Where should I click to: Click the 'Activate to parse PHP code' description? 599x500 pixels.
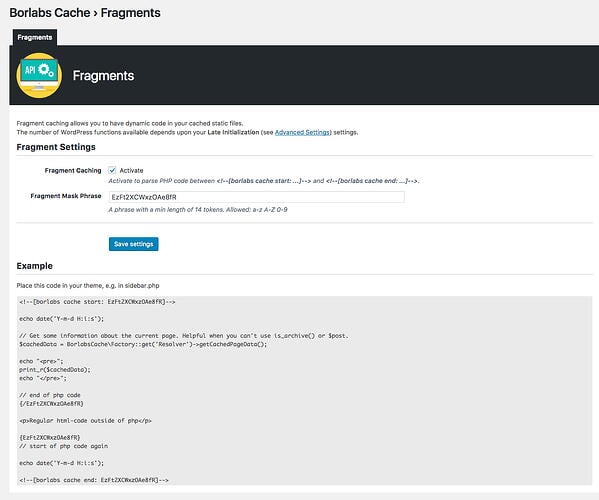click(264, 181)
